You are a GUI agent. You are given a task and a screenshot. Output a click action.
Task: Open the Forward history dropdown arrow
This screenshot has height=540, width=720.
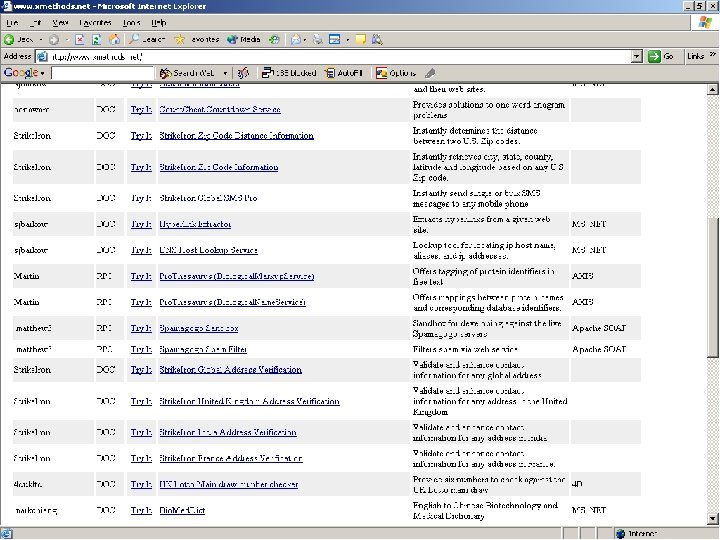(x=67, y=39)
